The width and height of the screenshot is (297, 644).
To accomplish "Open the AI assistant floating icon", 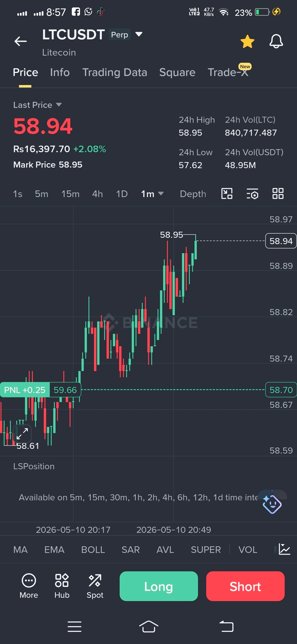I will click(272, 504).
